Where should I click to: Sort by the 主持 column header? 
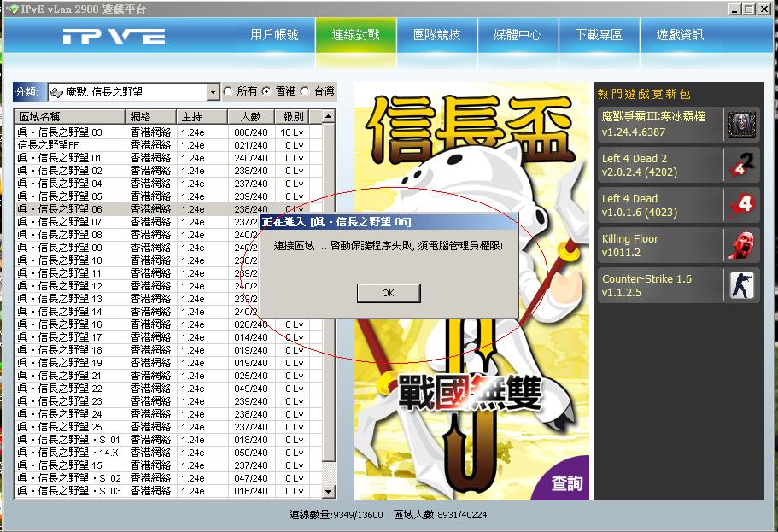[202, 117]
